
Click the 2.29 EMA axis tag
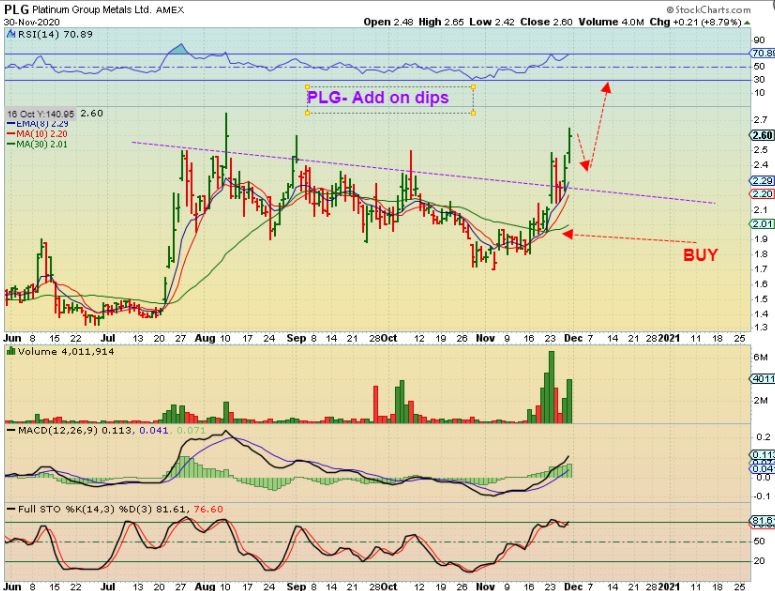pyautogui.click(x=763, y=181)
